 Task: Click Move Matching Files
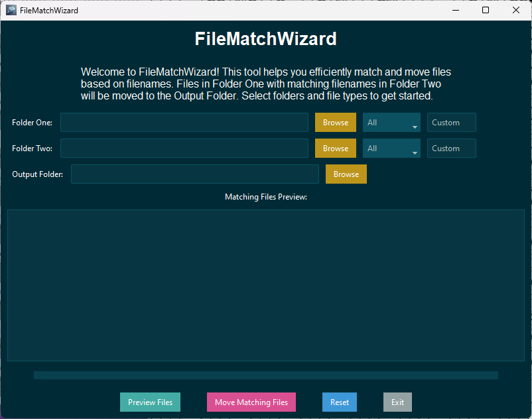[251, 402]
